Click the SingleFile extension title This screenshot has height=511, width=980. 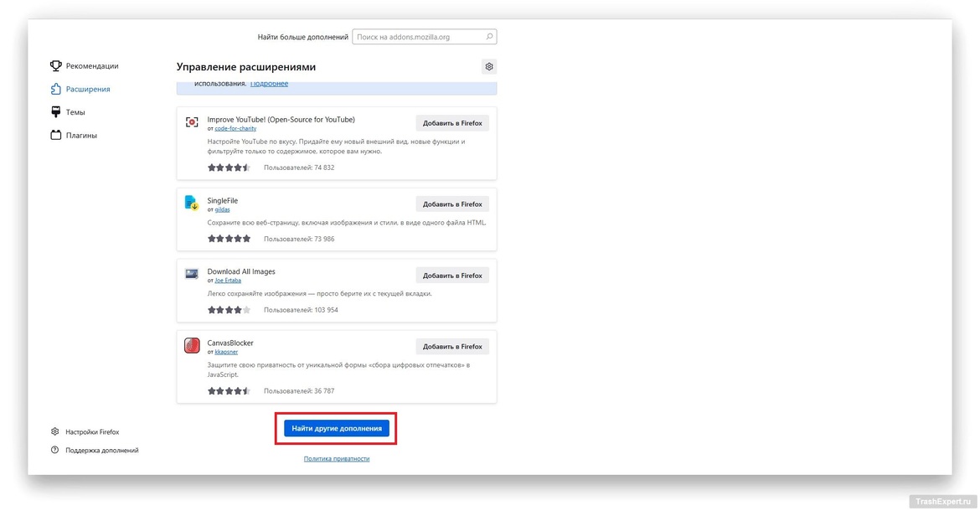[223, 200]
